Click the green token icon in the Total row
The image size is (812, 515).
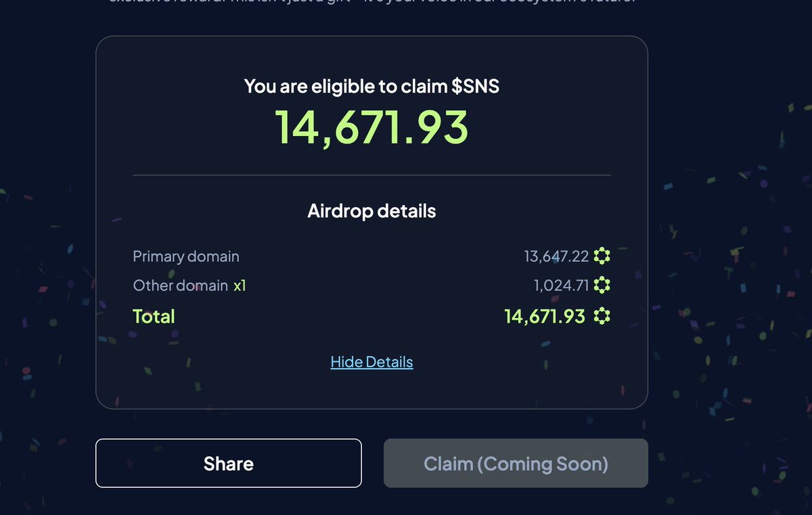[x=602, y=316]
